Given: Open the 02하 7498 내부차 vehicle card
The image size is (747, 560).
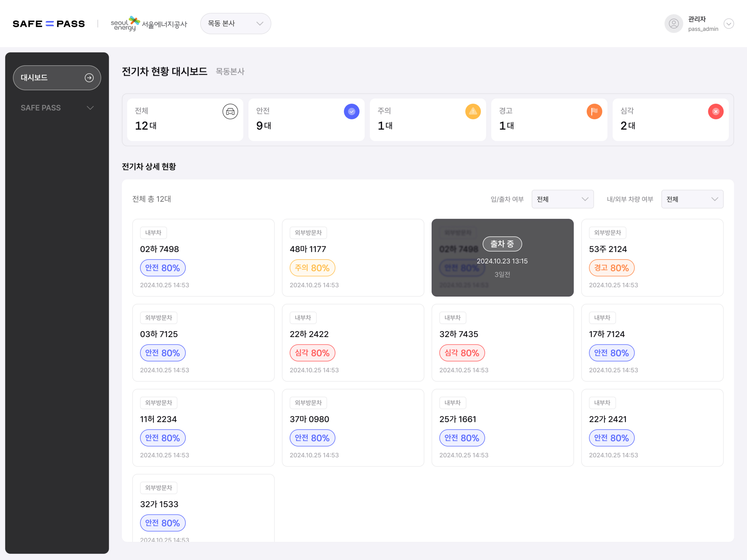Looking at the screenshot, I should tap(203, 258).
